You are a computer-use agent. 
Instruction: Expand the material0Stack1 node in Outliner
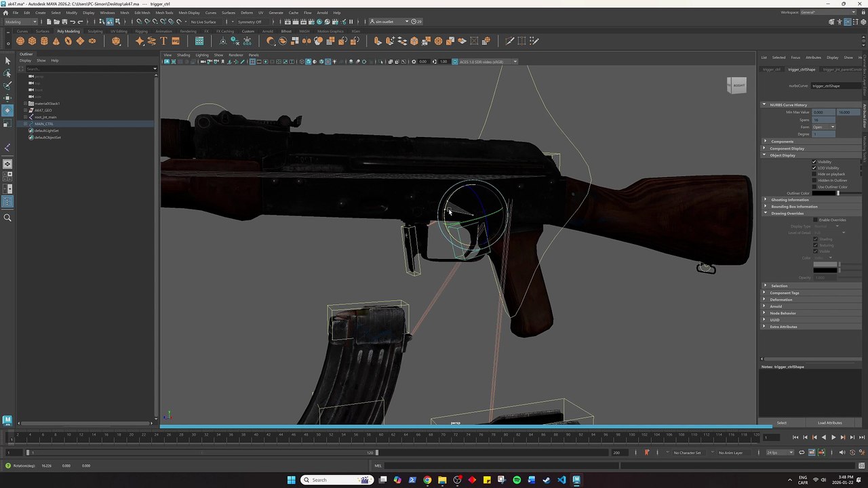25,104
